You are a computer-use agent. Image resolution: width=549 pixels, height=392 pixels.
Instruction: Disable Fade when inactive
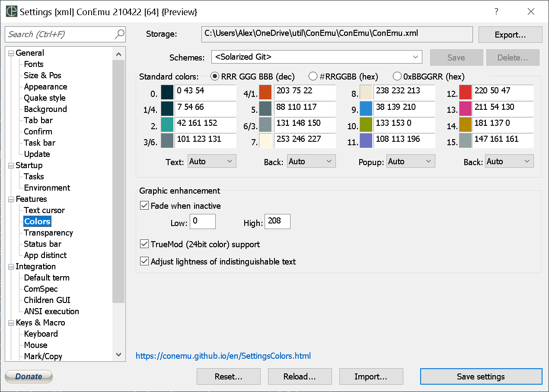(x=144, y=205)
